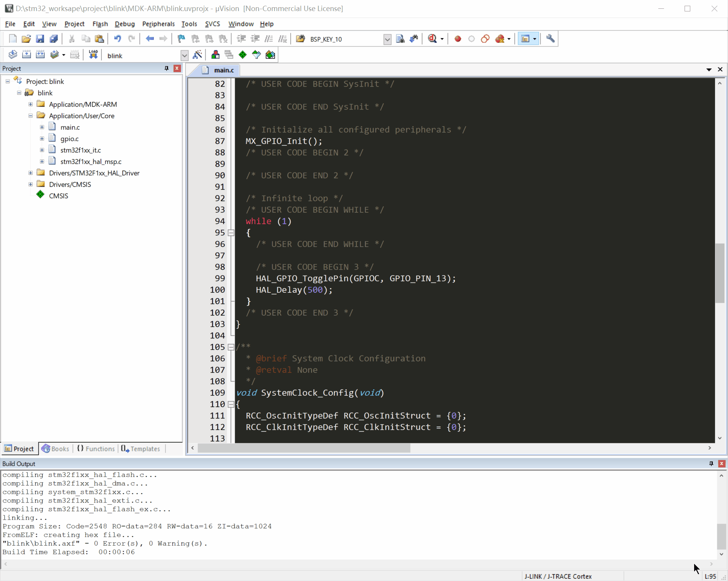Create a new file with New icon
728x581 pixels.
13,39
